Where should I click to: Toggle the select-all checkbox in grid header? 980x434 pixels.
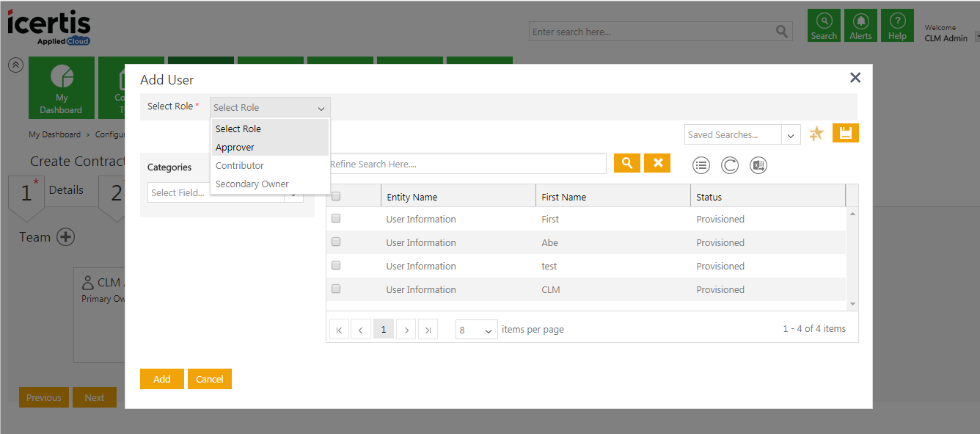click(x=336, y=196)
